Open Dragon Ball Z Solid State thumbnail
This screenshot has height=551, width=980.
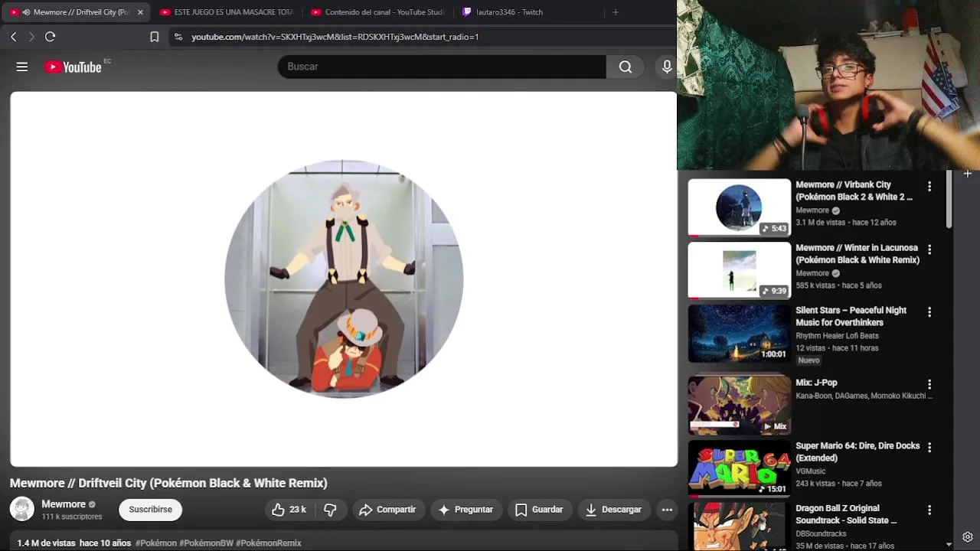click(740, 527)
